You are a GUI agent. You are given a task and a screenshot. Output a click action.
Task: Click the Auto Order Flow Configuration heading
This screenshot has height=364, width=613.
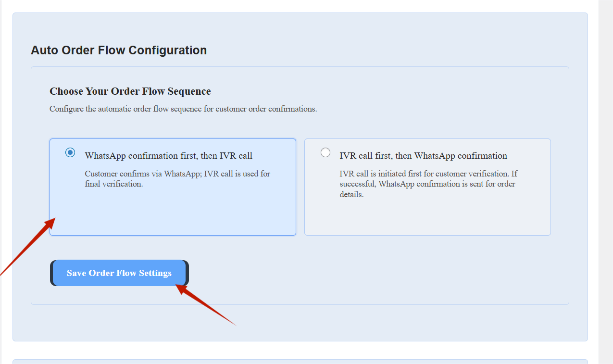(x=119, y=50)
